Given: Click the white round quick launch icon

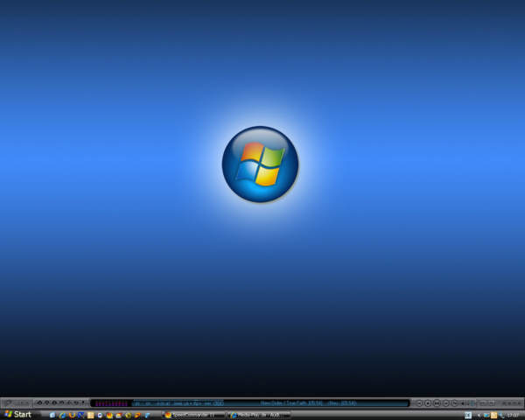Looking at the screenshot, I should point(100,416).
